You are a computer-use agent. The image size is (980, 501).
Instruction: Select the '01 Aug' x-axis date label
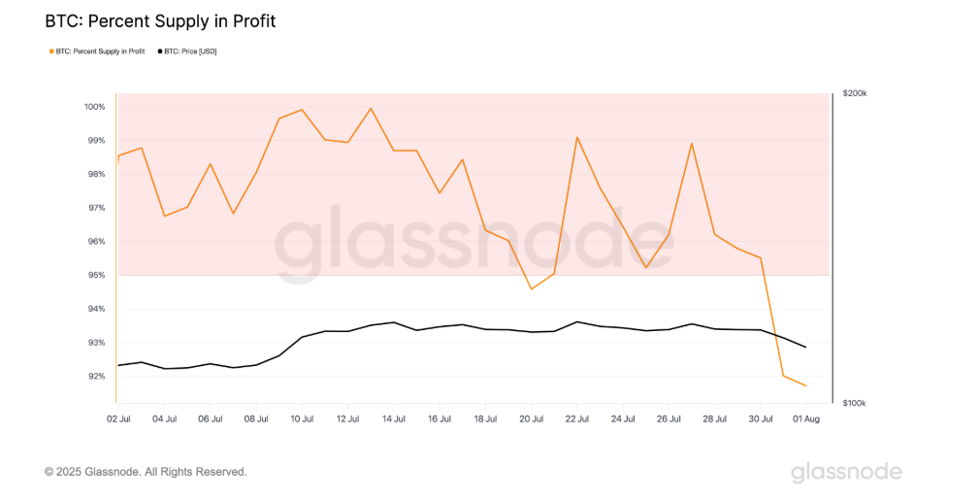pos(806,419)
